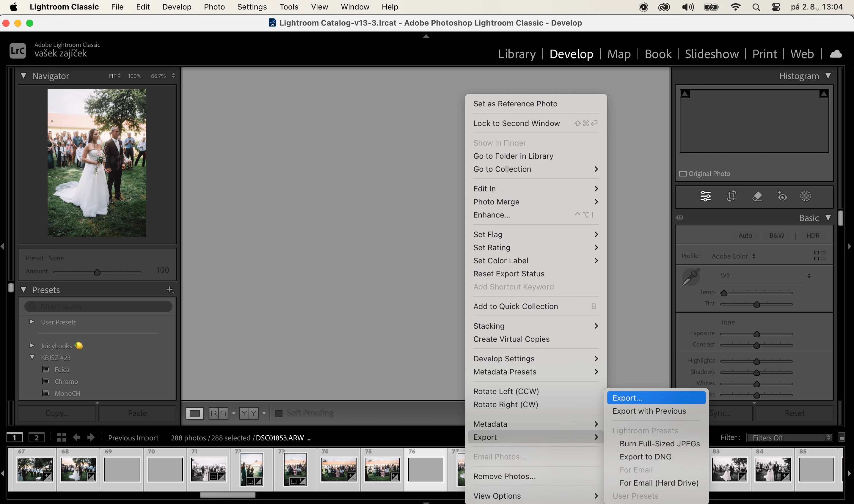
Task: Select filmstrip thumbnail number 68
Action: [x=78, y=469]
